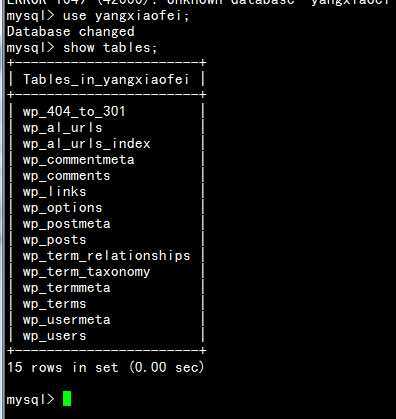This screenshot has width=396, height=419.
Task: Click the Tables_in_yangxiaofei column header
Action: coord(106,80)
